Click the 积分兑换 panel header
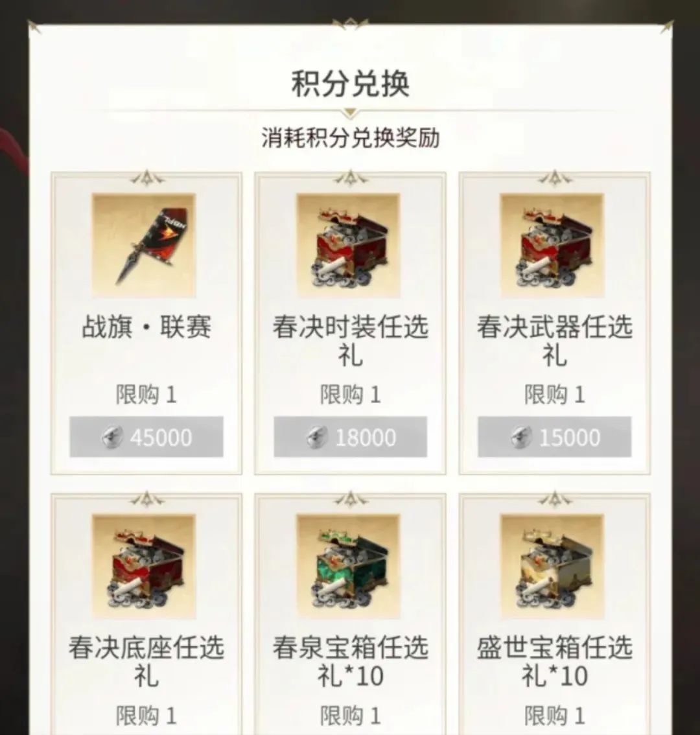 (x=350, y=84)
